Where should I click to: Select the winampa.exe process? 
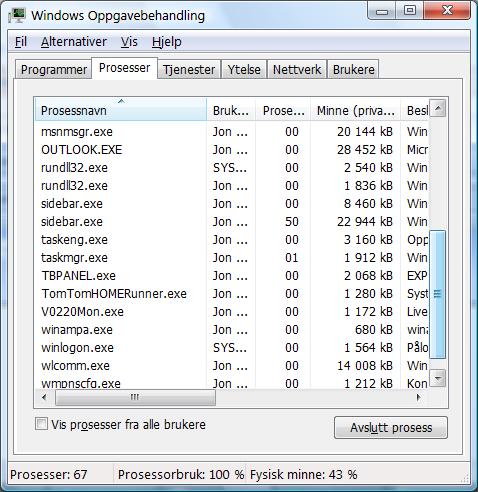point(231,330)
